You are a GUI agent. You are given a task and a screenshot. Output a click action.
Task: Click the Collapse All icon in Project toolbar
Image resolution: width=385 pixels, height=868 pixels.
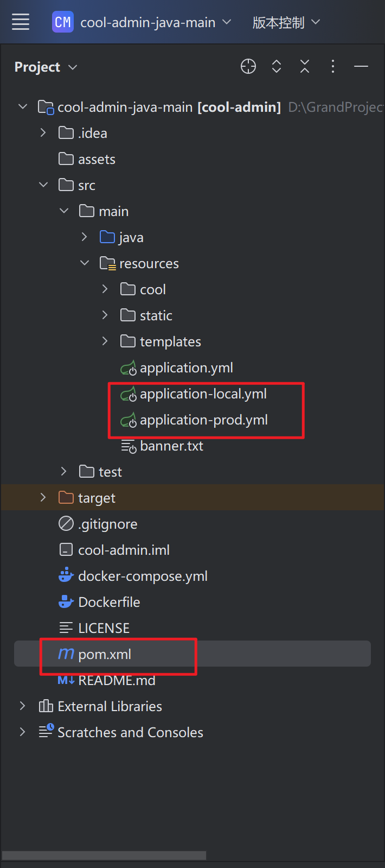pyautogui.click(x=304, y=66)
